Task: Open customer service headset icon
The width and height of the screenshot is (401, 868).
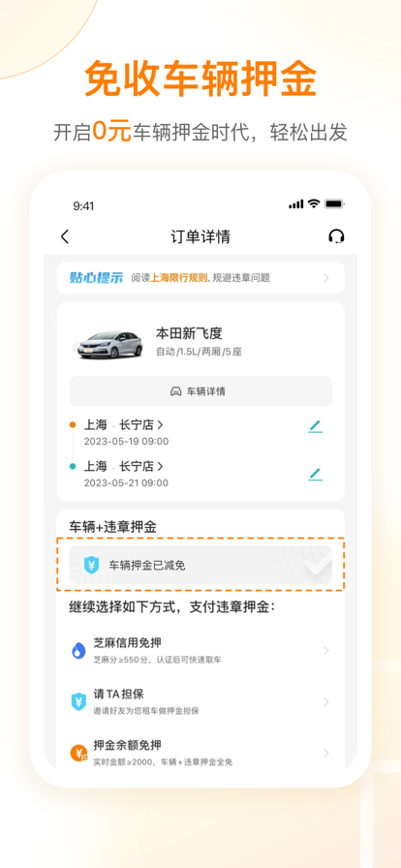Action: click(336, 236)
